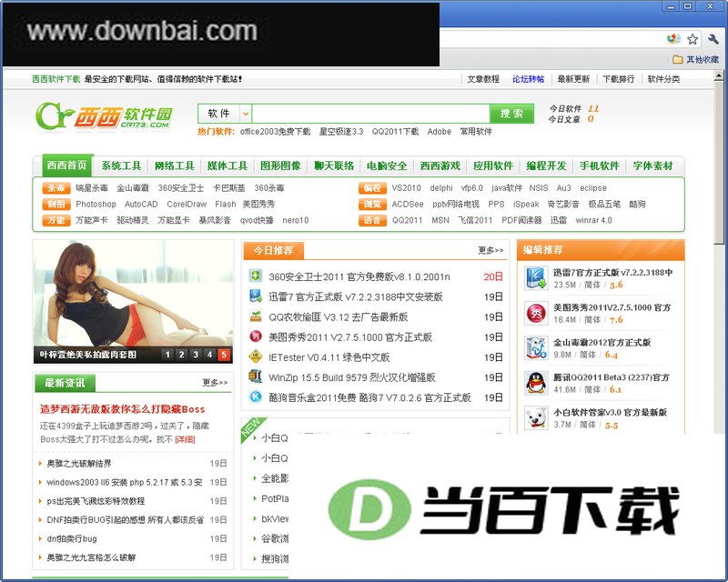Click the 美图秀秀 icon in 编辑推荐
The width and height of the screenshot is (728, 582).
pyautogui.click(x=536, y=313)
